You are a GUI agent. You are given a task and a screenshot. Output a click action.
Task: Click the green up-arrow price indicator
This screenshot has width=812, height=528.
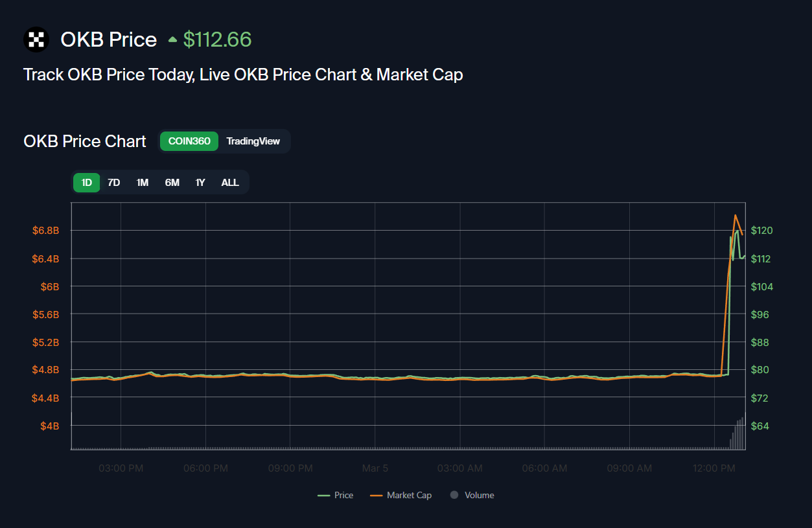point(172,40)
